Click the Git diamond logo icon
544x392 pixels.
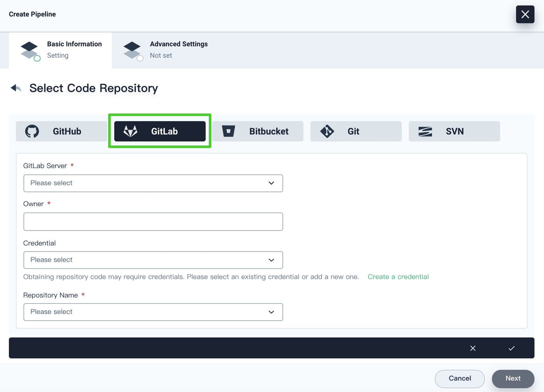point(327,131)
